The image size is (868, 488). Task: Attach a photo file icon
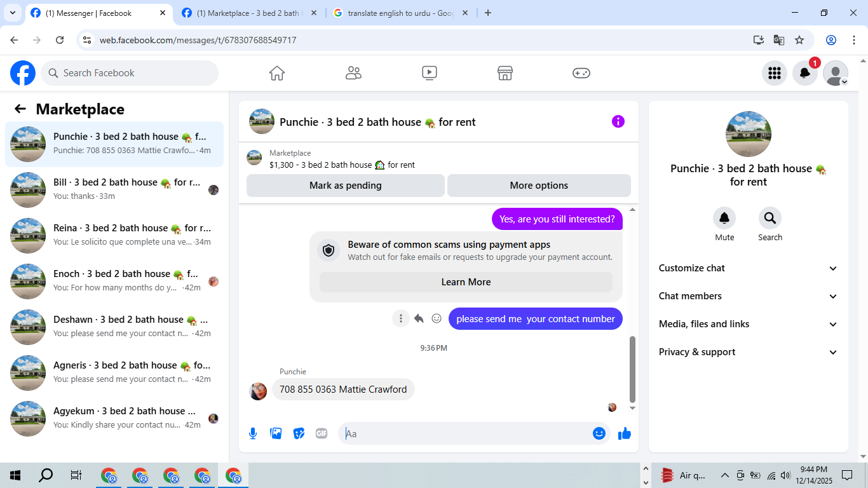pos(276,433)
